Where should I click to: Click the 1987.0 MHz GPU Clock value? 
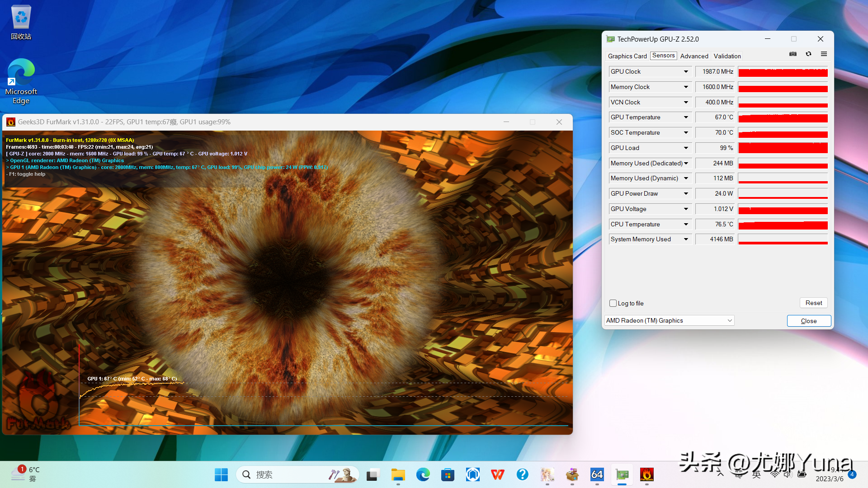tap(716, 71)
